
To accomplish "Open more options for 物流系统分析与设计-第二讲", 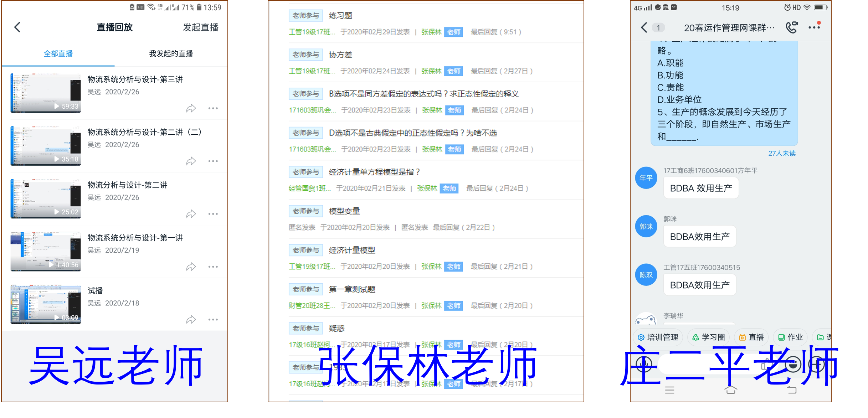I will coord(213,161).
